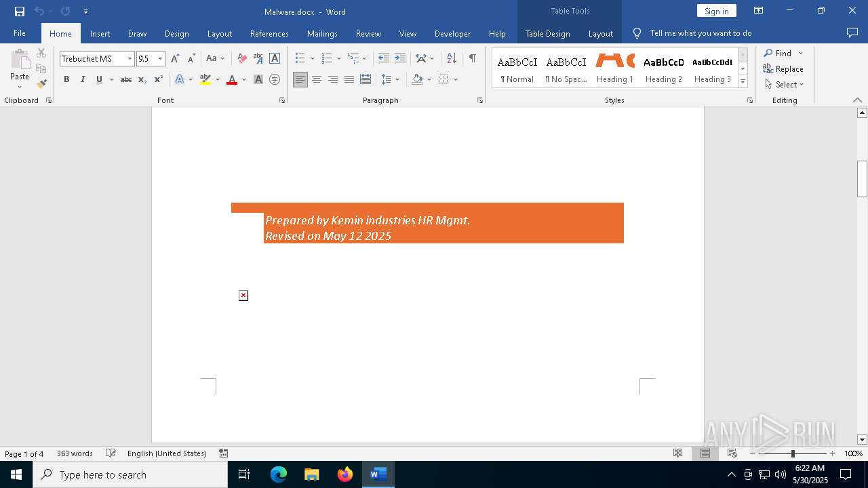868x488 pixels.
Task: Increase font size with Grow Font icon
Action: click(175, 59)
